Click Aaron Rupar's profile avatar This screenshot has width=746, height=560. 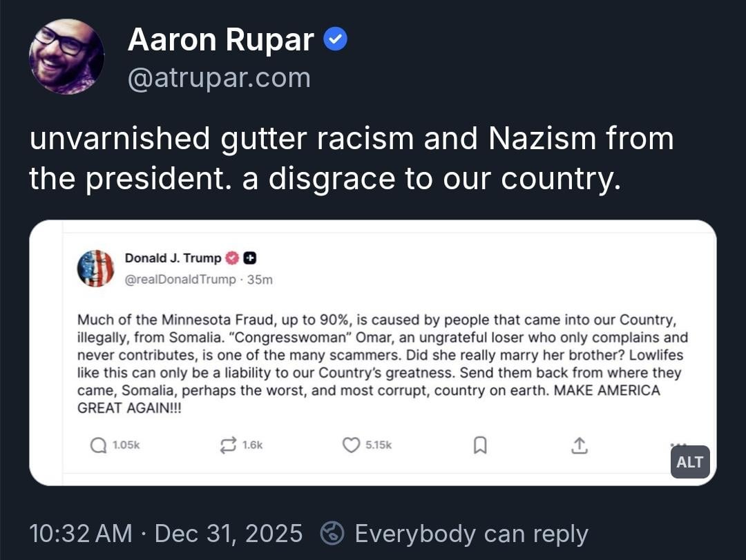pos(66,57)
